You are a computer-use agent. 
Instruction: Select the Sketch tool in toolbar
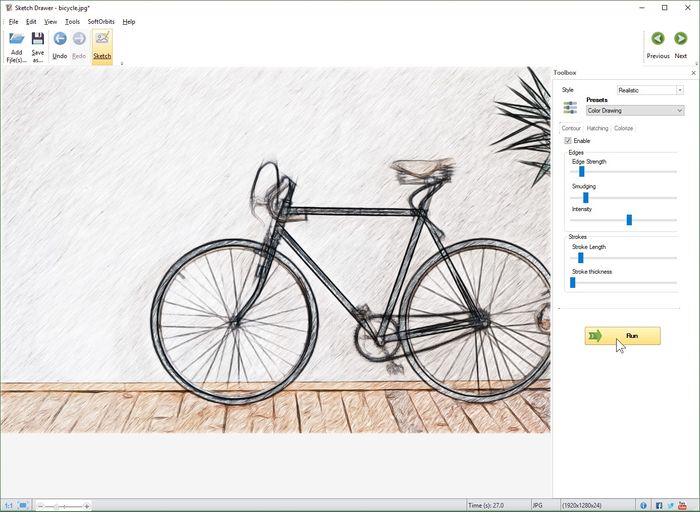pyautogui.click(x=102, y=45)
